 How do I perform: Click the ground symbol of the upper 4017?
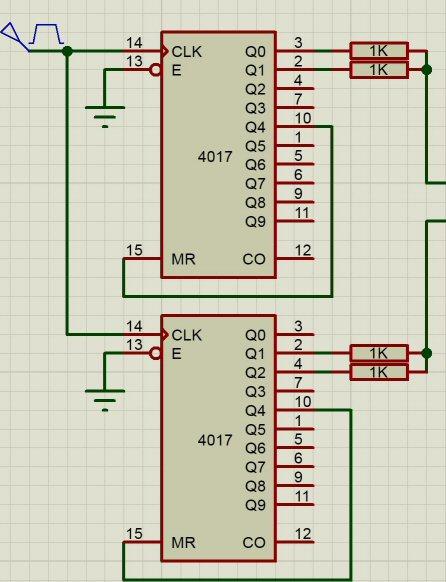coord(105,117)
